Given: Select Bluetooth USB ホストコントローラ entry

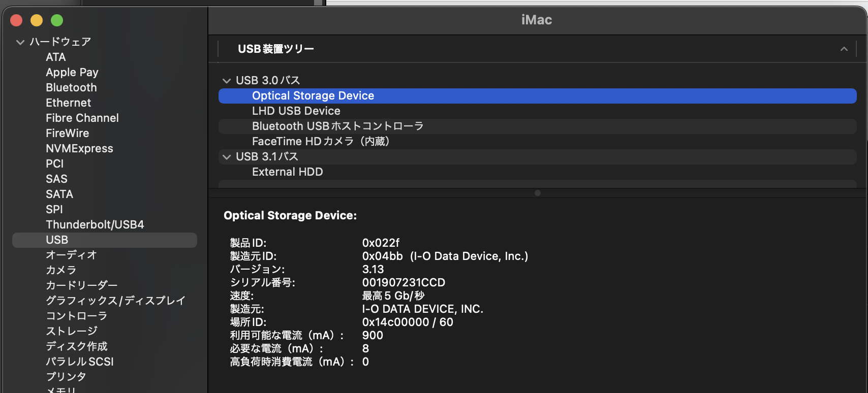Looking at the screenshot, I should (x=337, y=126).
